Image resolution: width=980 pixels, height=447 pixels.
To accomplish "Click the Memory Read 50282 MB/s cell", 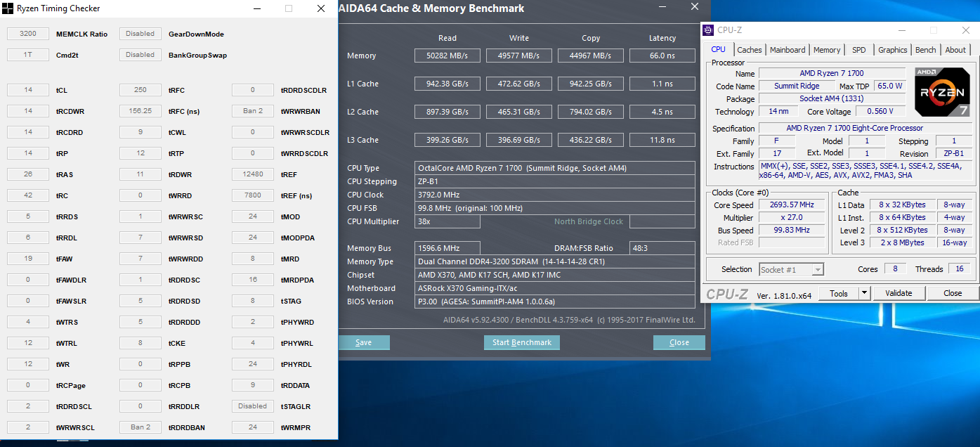I will pyautogui.click(x=447, y=56).
